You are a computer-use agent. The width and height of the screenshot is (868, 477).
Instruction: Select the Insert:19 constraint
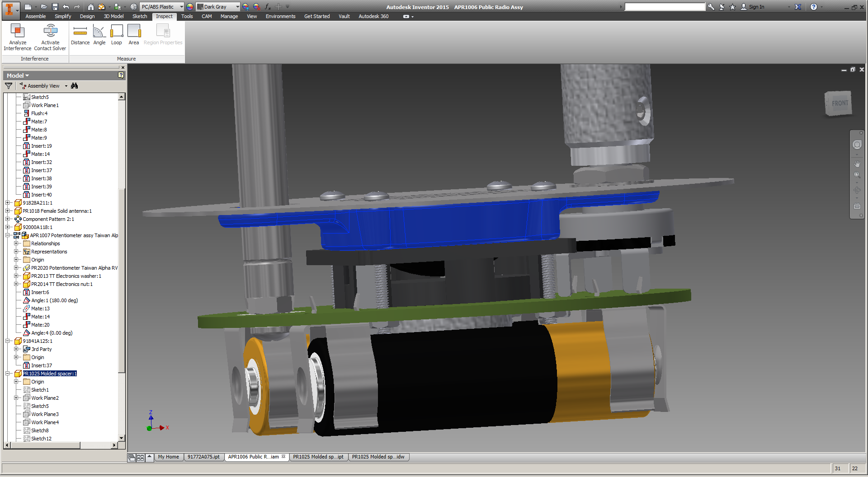[41, 146]
